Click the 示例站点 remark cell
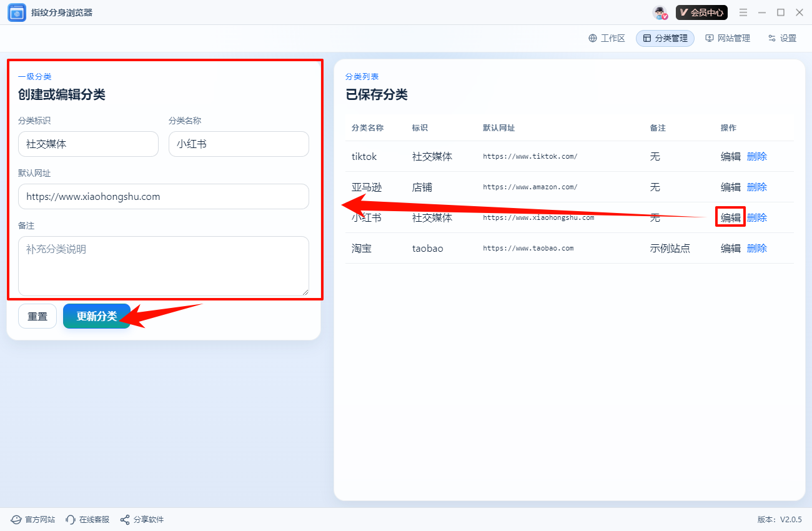The image size is (812, 531). (670, 248)
